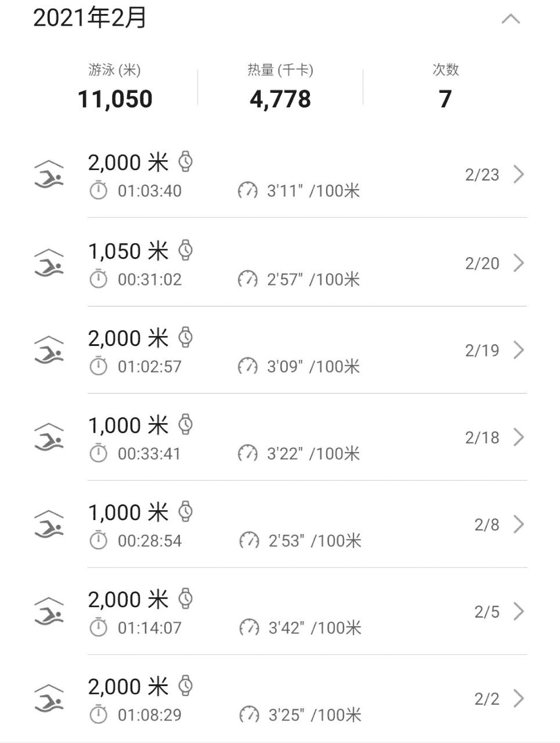Click swim icon for 2/2 workout
The image size is (560, 743).
click(49, 698)
